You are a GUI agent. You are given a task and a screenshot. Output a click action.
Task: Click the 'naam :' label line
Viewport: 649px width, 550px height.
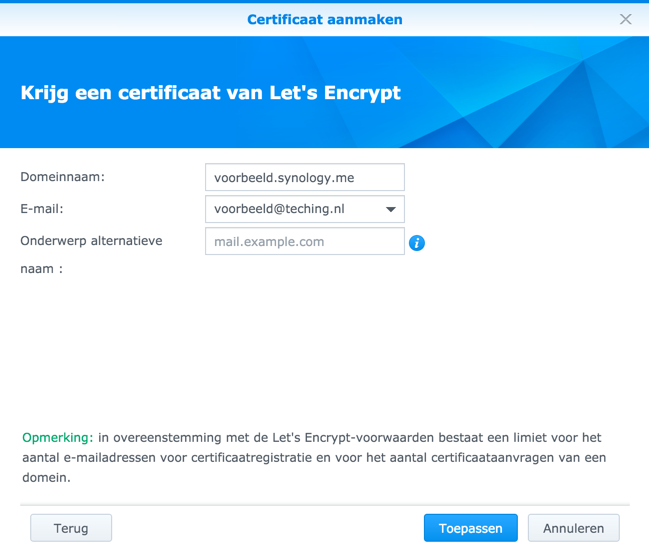(41, 269)
